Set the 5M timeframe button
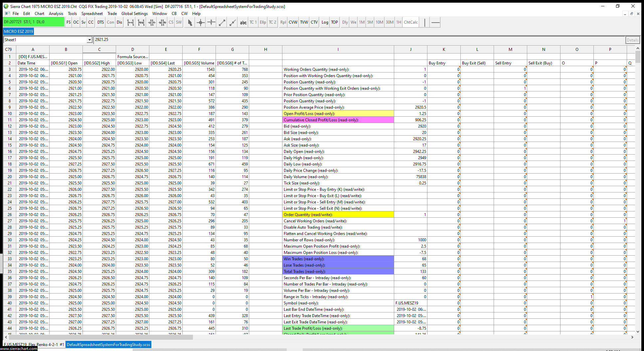 tap(370, 22)
